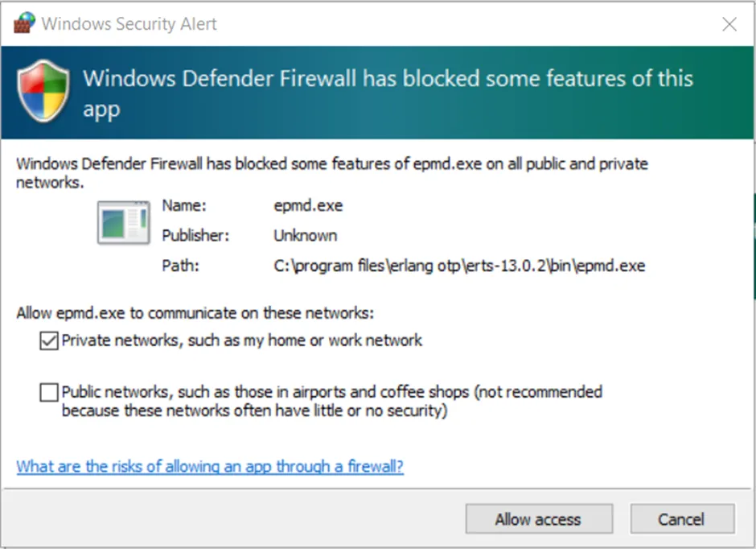The image size is (756, 549).
Task: Click the epmd.exe file path text
Action: coord(459,266)
